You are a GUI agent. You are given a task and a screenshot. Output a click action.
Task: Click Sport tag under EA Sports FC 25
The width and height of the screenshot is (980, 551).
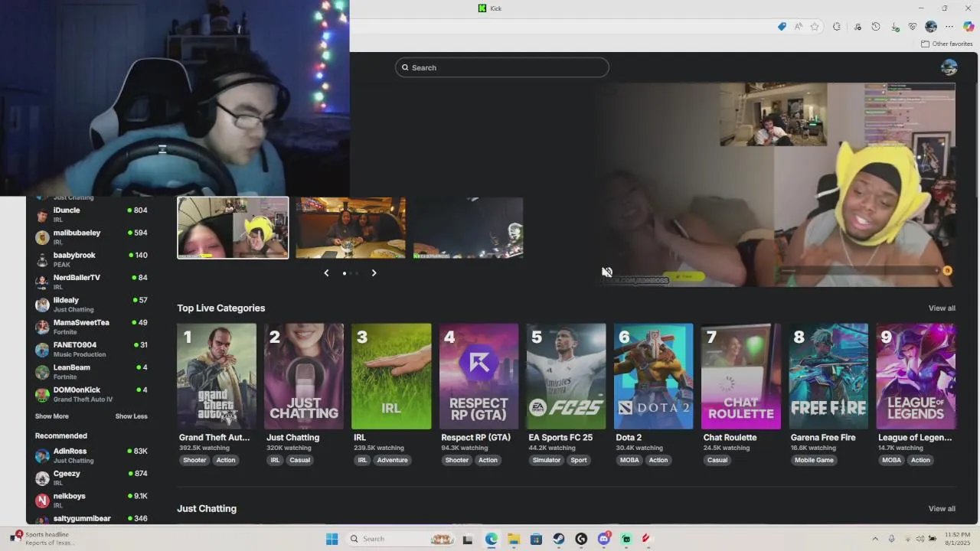(x=579, y=460)
